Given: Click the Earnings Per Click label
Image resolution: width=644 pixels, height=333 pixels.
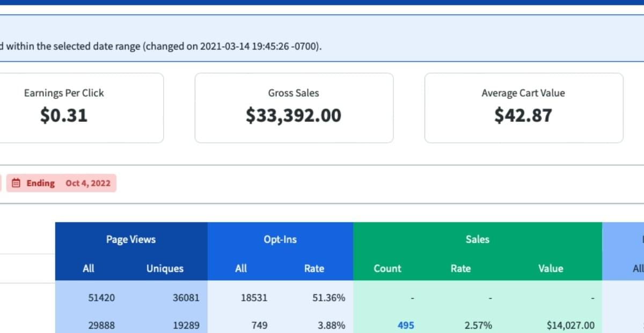Looking at the screenshot, I should [x=64, y=93].
